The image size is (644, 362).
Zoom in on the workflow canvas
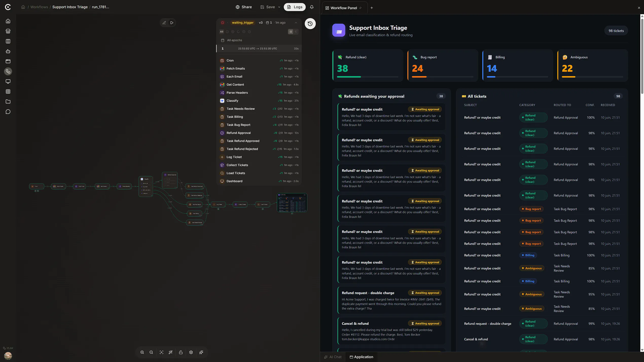pos(142,352)
